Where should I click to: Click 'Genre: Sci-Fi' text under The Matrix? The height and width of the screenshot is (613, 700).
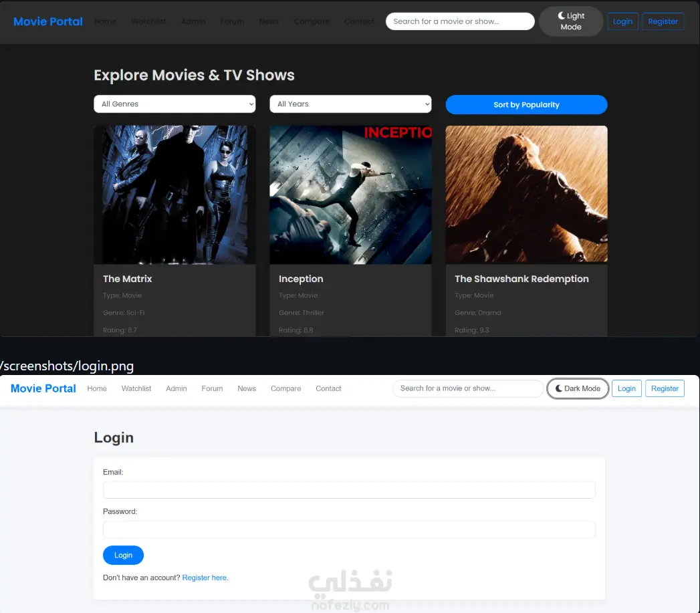click(124, 313)
